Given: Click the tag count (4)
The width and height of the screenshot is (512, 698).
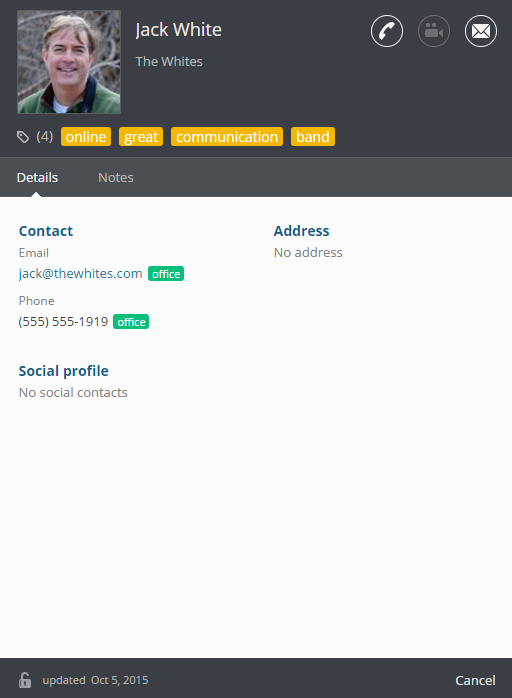Looking at the screenshot, I should click(x=45, y=136).
